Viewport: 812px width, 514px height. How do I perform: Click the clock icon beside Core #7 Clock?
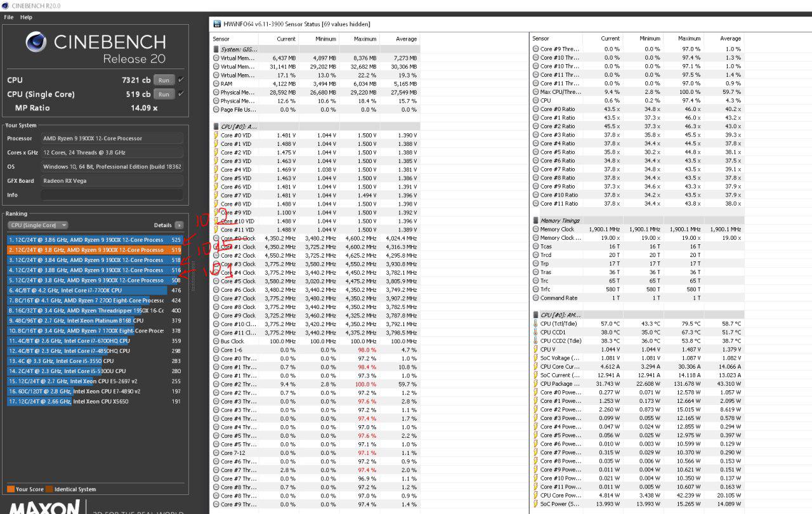pyautogui.click(x=216, y=298)
